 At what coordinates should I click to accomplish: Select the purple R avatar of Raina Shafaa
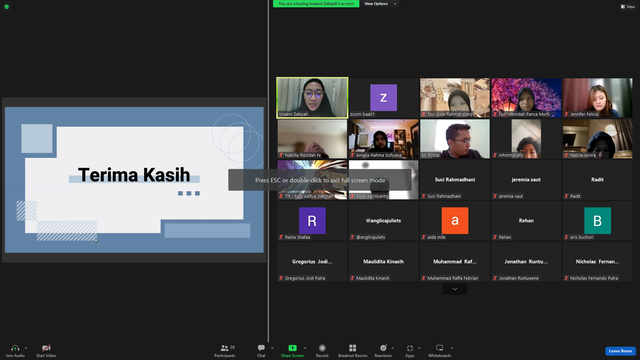(312, 220)
